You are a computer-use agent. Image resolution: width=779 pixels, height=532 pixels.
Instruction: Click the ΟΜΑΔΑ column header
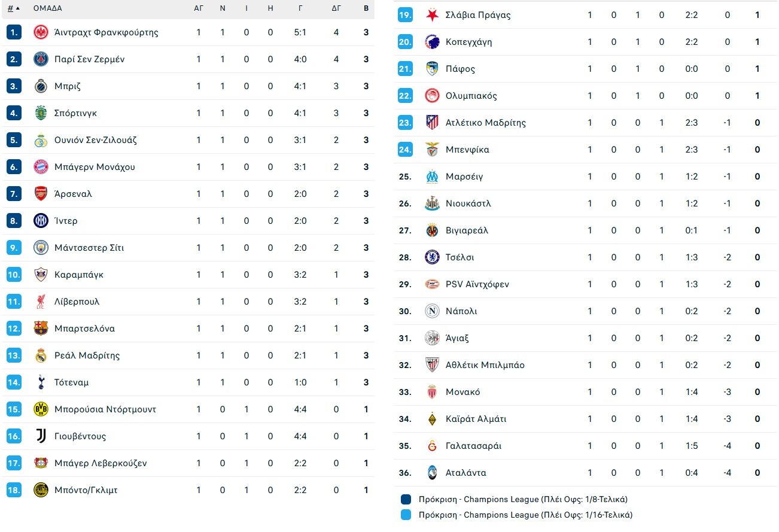(48, 8)
